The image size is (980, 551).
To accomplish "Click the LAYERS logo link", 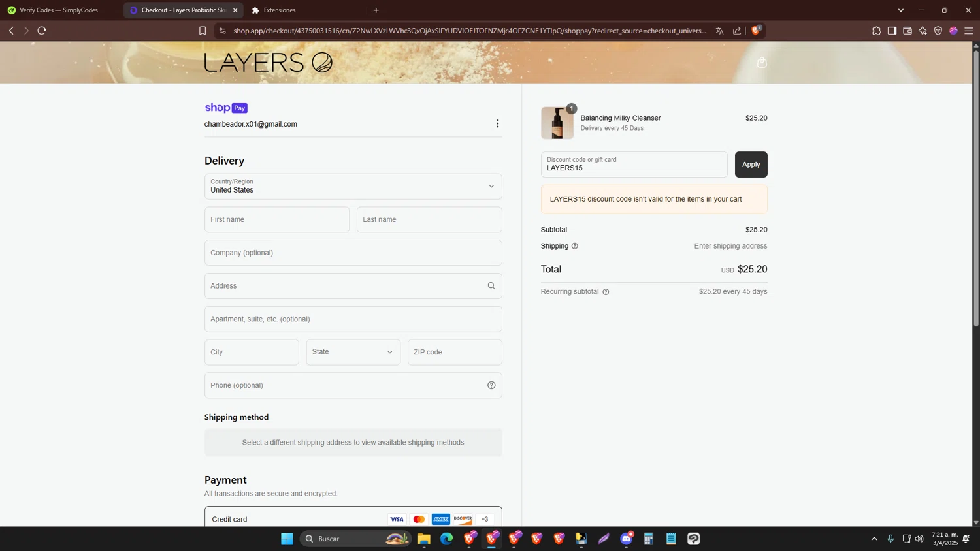I will 269,63.
